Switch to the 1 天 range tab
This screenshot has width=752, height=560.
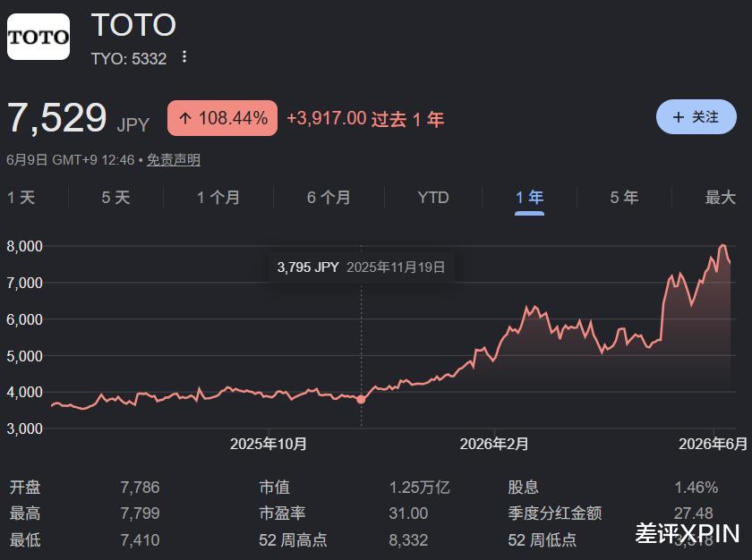[21, 198]
